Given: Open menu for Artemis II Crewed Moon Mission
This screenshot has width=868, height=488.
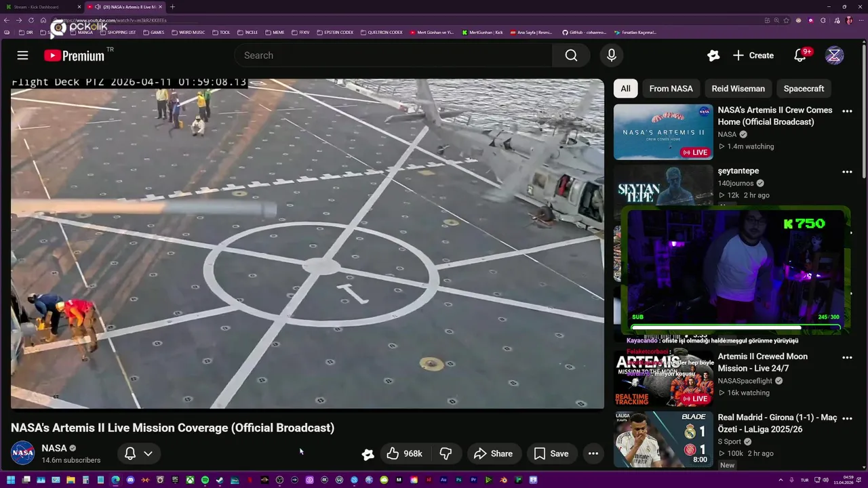Looking at the screenshot, I should click(x=847, y=357).
